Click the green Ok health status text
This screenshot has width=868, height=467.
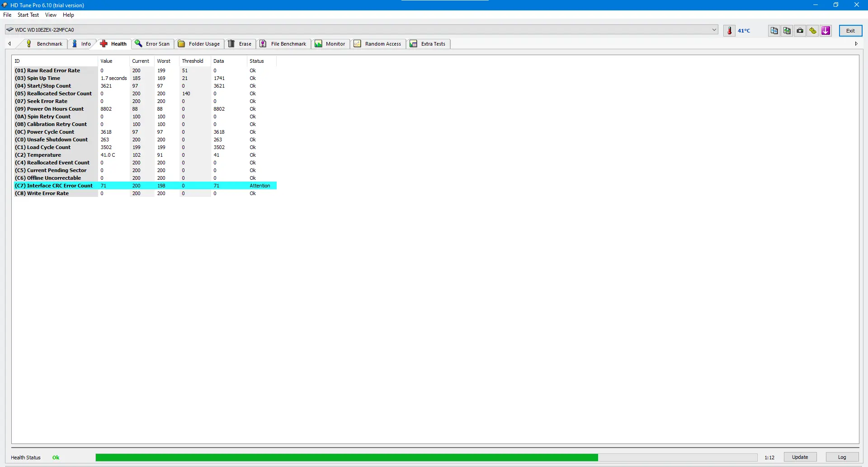(x=56, y=458)
